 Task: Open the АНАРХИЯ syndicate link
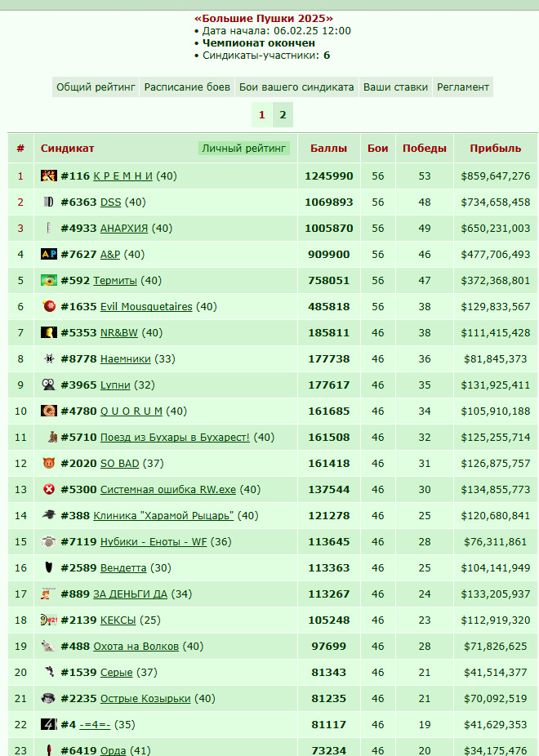(x=124, y=228)
